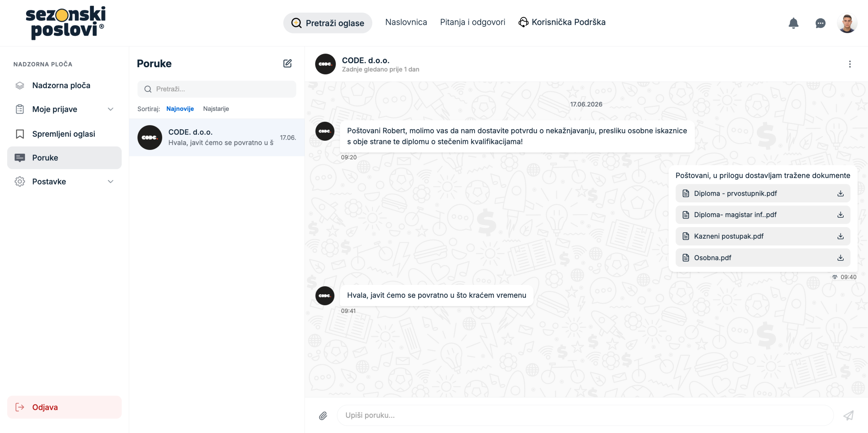Screen dimensions: 868x433
Task: Click the file icon of Kazneni postupak.pdf
Action: pos(686,236)
